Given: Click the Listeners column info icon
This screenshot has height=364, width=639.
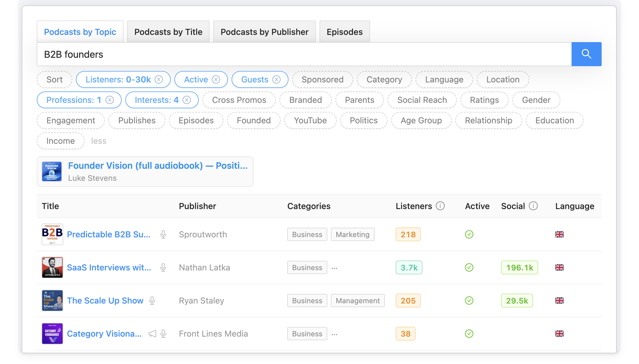Looking at the screenshot, I should point(440,206).
